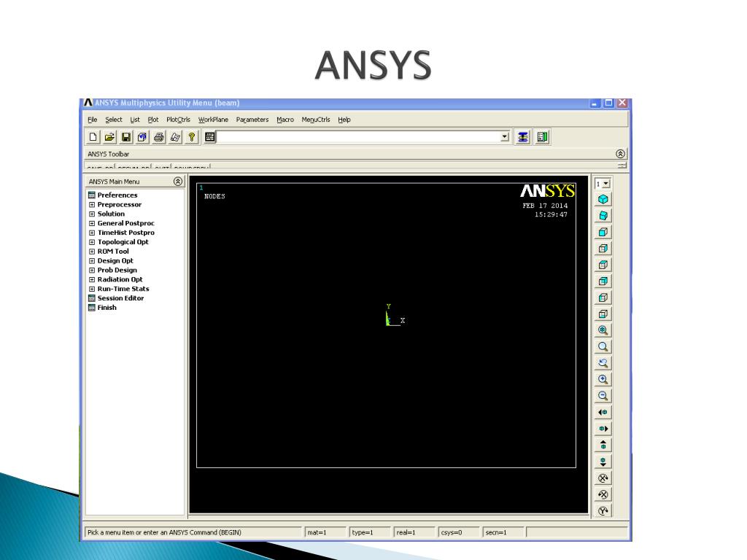Open the Pan-Zoom-Rotate toolbar icon
Image resolution: width=747 pixels, height=560 pixels.
click(x=142, y=137)
